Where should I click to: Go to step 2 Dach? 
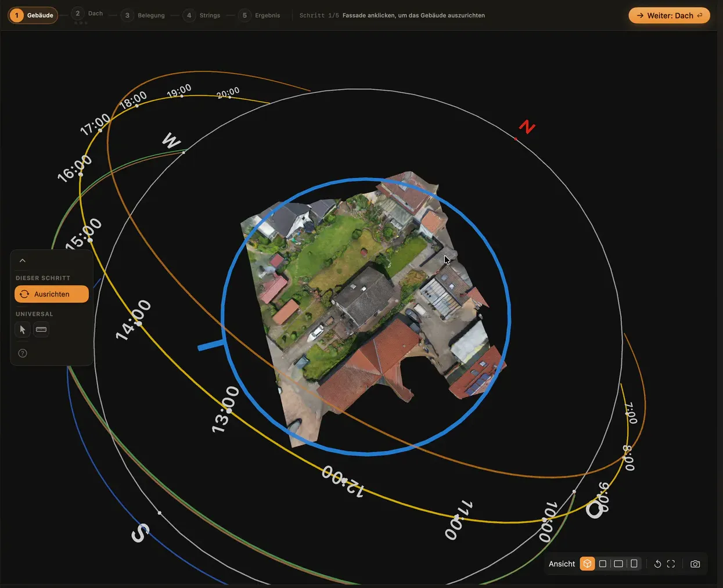point(87,13)
